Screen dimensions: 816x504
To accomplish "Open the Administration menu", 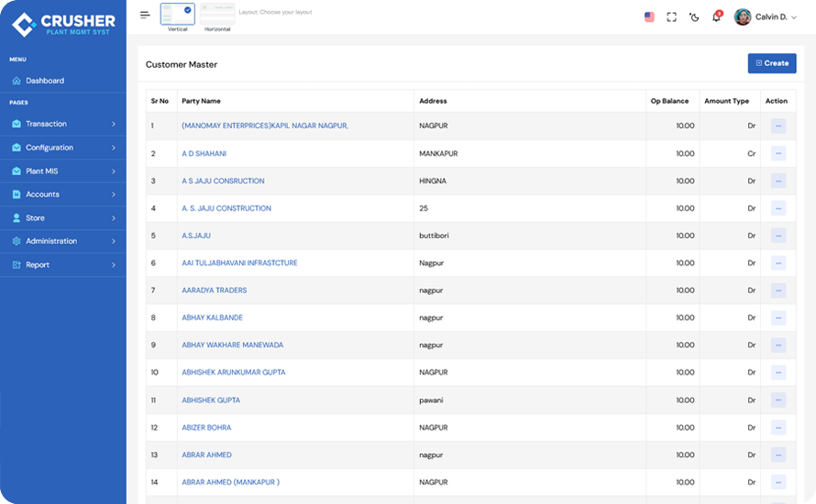I will tap(63, 241).
